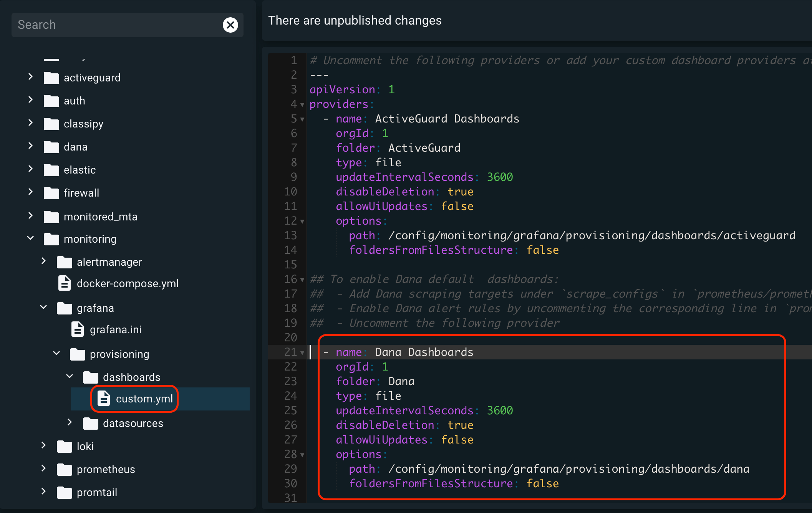The width and height of the screenshot is (812, 513).
Task: Click the monitoring folder icon
Action: tap(51, 239)
